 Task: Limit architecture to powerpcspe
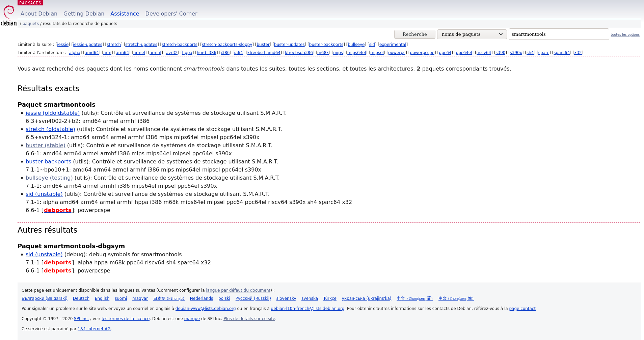click(x=422, y=53)
